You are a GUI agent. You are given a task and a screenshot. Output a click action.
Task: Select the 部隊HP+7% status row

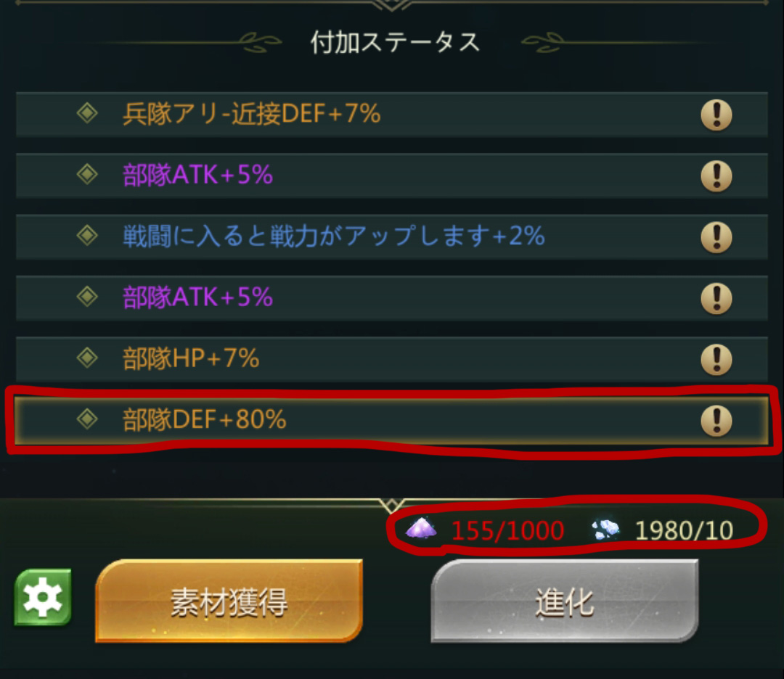391,359
